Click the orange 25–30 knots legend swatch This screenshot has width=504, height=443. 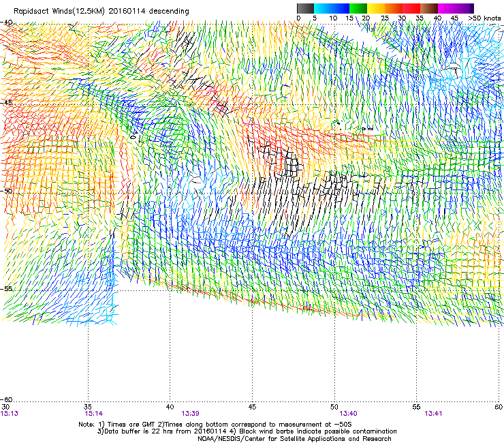click(x=394, y=8)
